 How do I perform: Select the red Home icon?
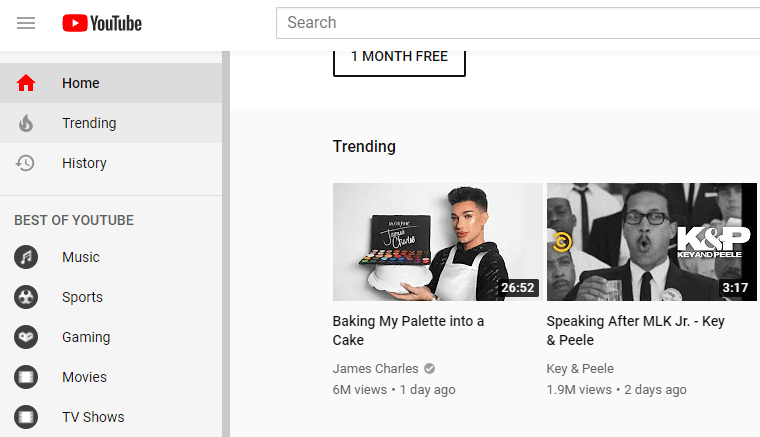point(26,83)
